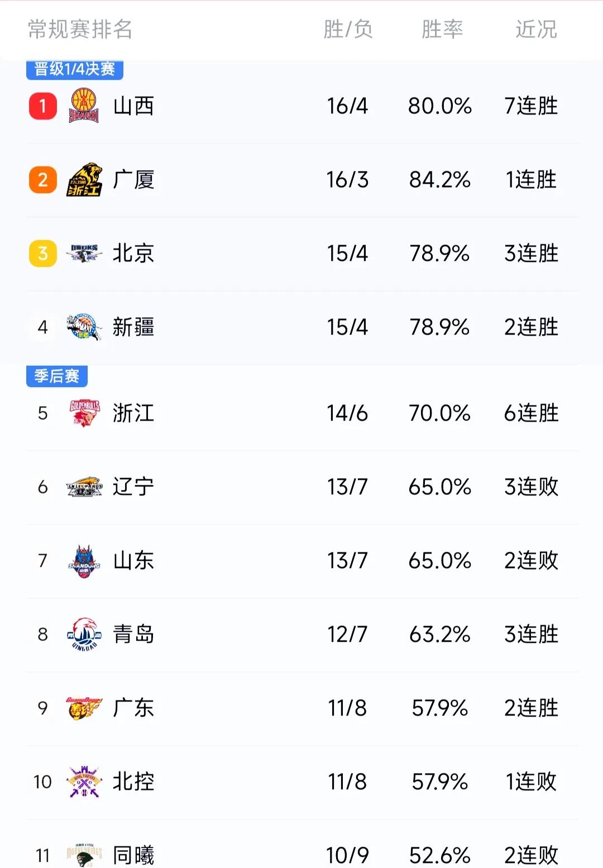Open the Shanxi team logo

pos(84,106)
